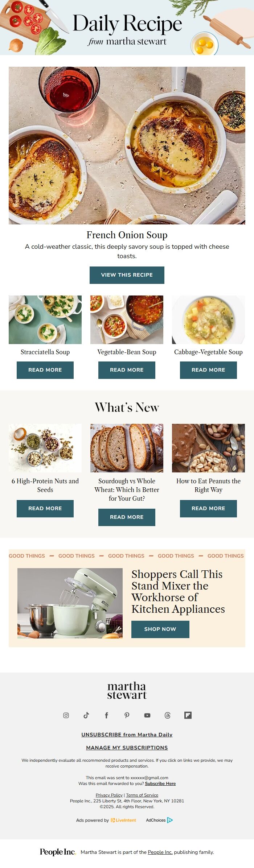
Task: Open the Flipboard icon
Action: tap(188, 715)
